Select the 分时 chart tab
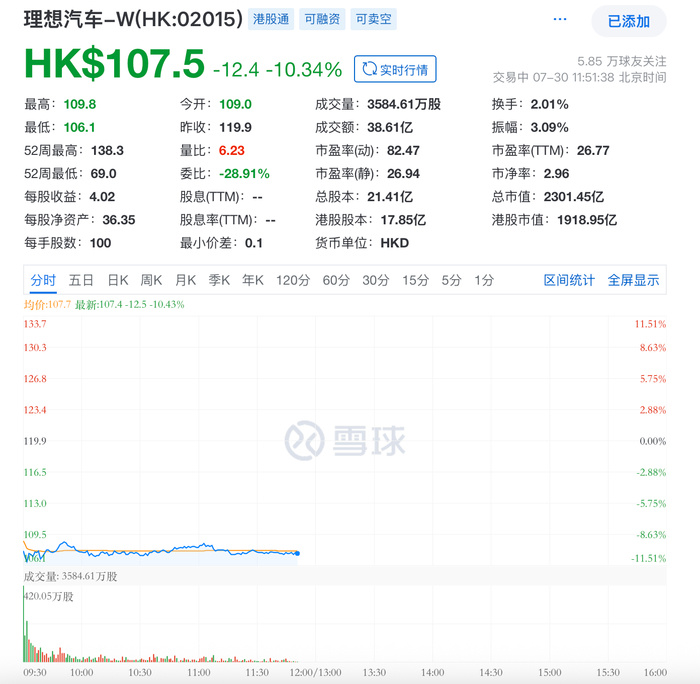700x684 pixels. pos(43,280)
